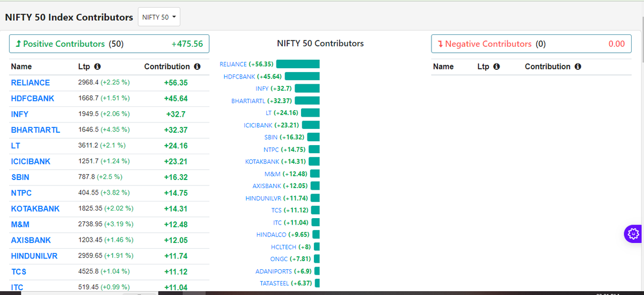Click the BHARTIARTL (+32.37) chart label
The width and height of the screenshot is (644, 295).
click(262, 100)
